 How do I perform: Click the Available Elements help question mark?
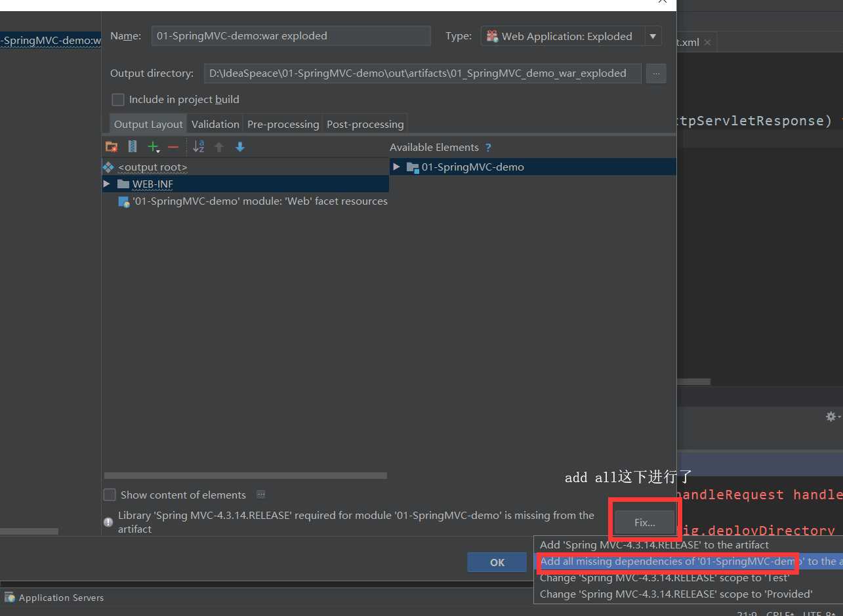click(x=488, y=148)
